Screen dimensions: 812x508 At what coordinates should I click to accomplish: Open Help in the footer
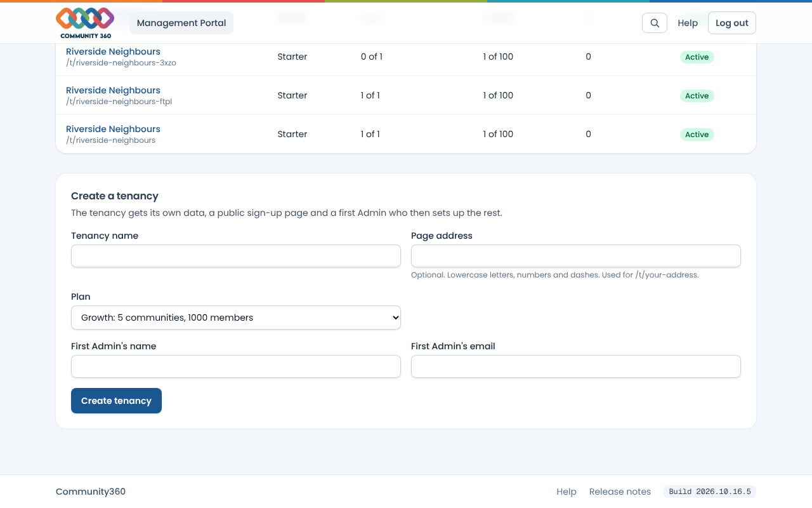pos(566,491)
